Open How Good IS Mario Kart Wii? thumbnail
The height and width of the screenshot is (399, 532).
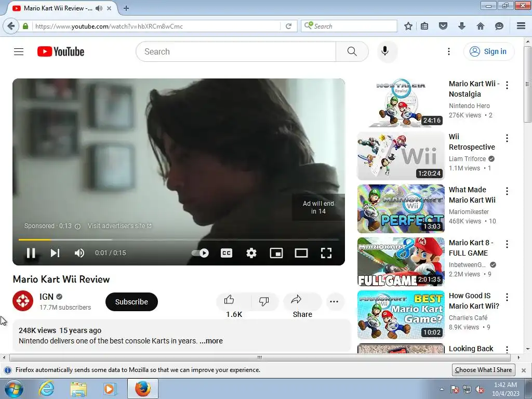pyautogui.click(x=401, y=315)
